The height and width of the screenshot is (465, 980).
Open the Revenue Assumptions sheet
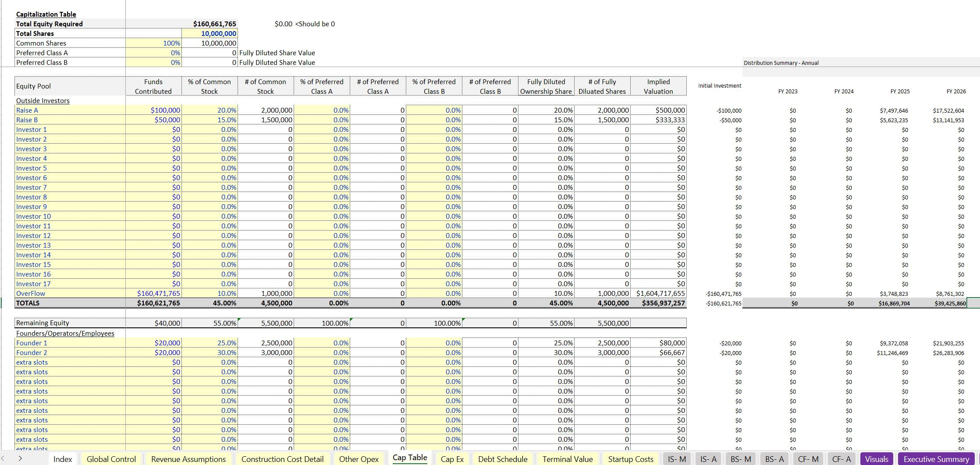pyautogui.click(x=188, y=459)
